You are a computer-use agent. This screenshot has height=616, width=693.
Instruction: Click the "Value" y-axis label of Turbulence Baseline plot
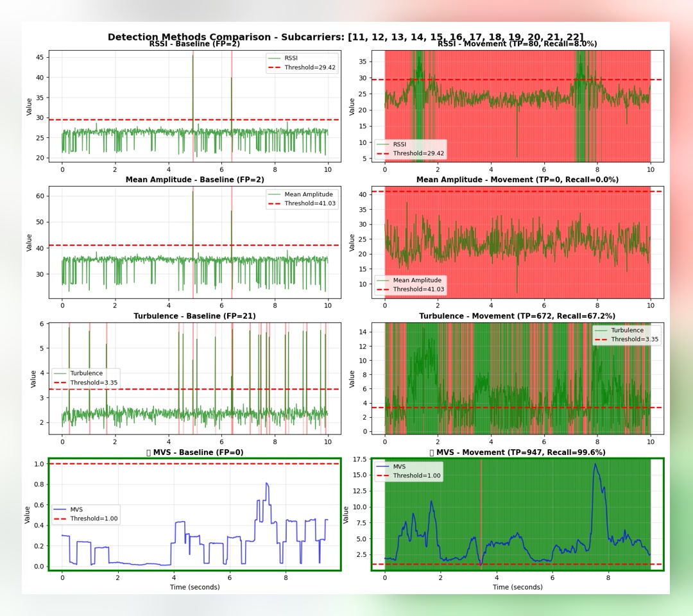(33, 379)
